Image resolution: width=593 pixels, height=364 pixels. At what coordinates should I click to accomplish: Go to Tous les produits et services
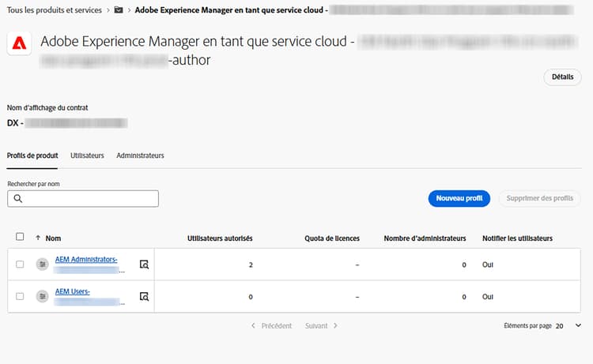coord(55,10)
